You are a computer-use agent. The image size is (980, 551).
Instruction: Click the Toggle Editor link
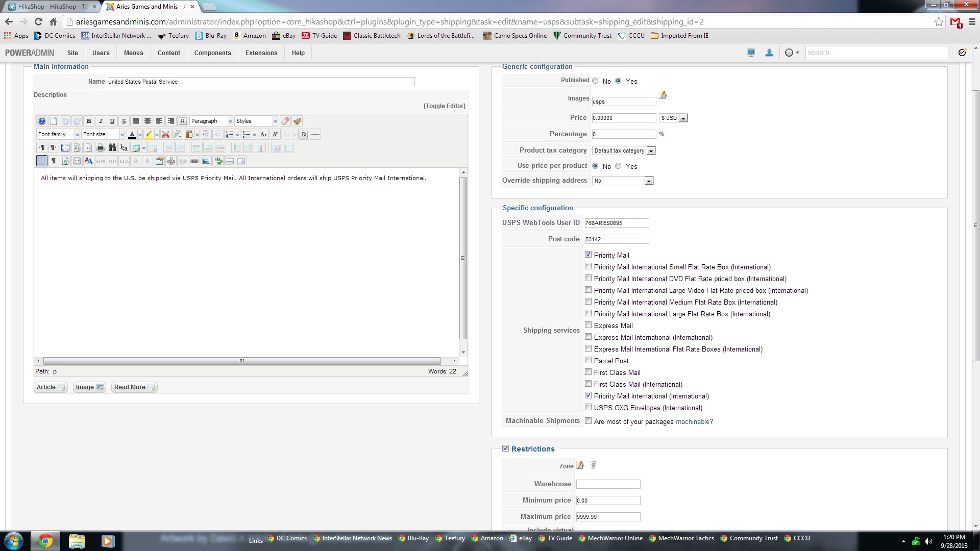[444, 106]
